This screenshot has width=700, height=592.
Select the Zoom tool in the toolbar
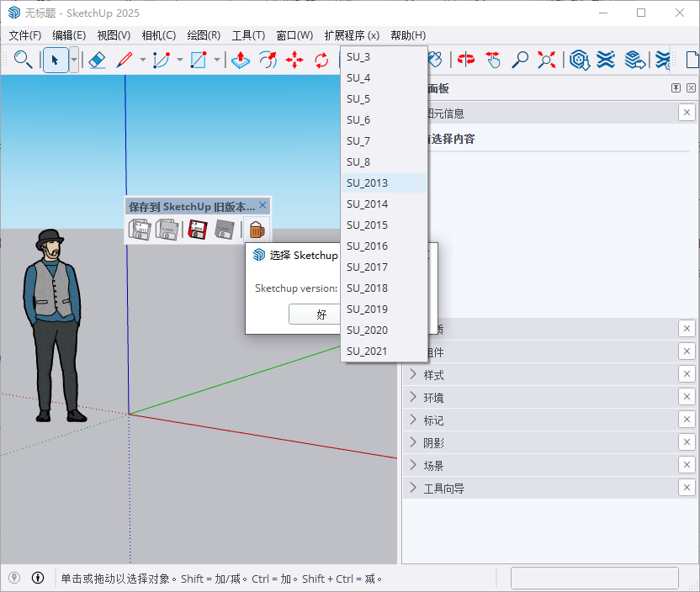click(x=520, y=60)
